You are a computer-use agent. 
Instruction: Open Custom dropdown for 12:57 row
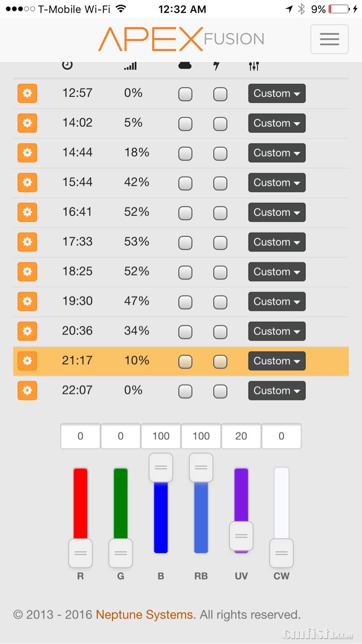pyautogui.click(x=276, y=94)
